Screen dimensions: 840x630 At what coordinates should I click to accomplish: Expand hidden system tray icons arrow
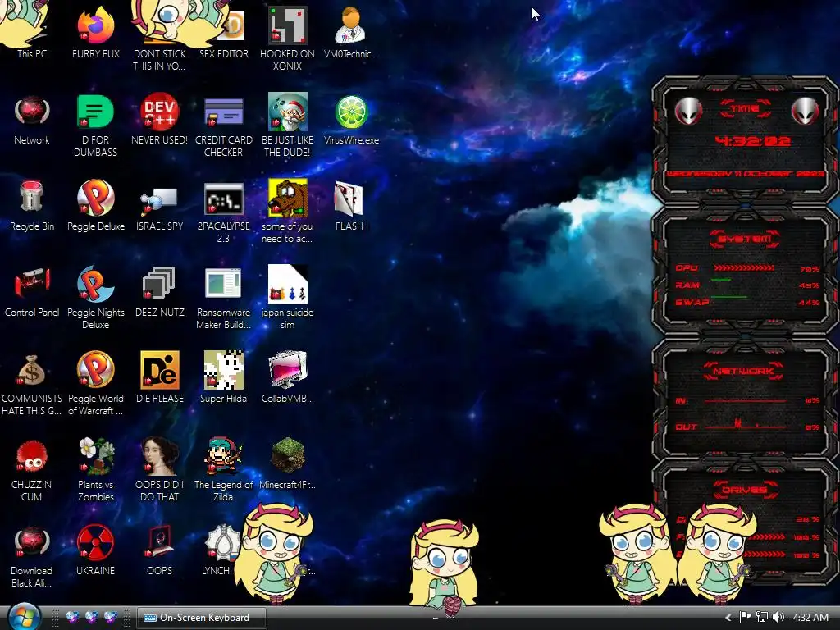(728, 618)
